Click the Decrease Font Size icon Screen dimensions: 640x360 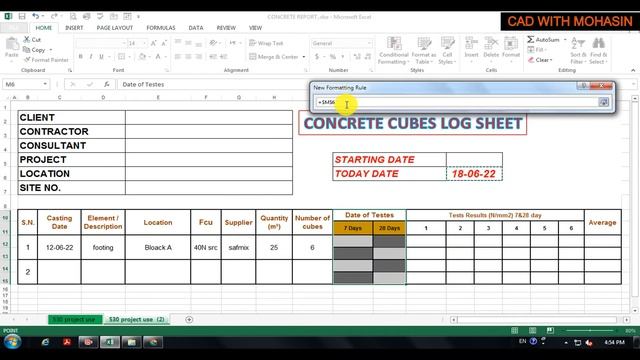coord(164,43)
